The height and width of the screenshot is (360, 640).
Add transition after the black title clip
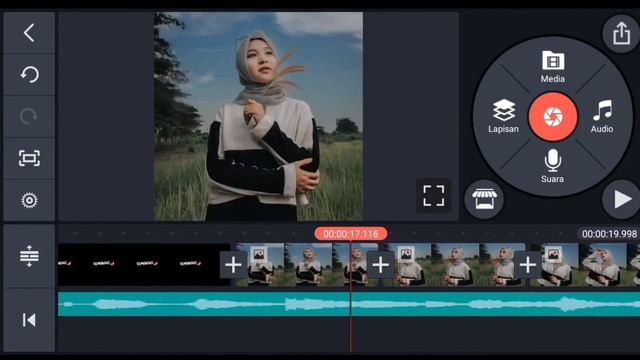pos(233,265)
